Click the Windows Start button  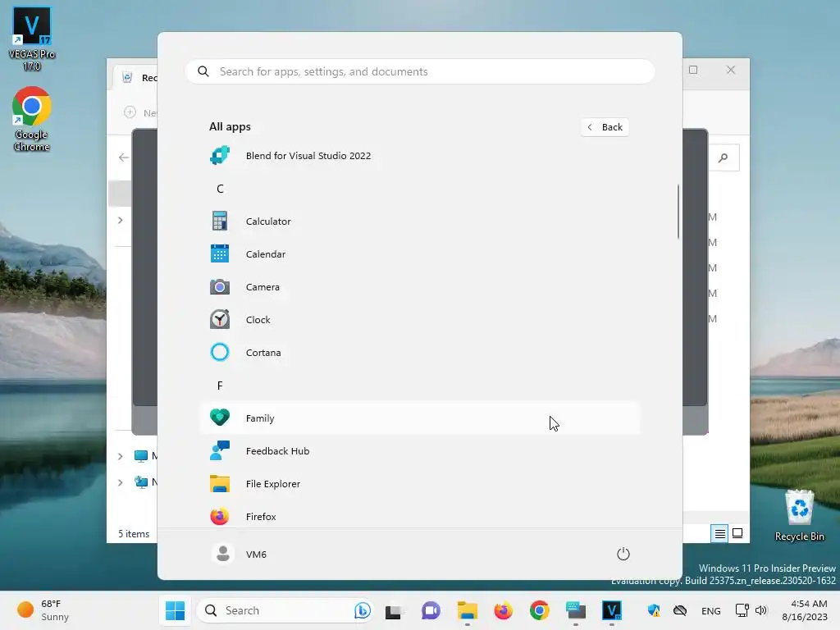coord(176,610)
